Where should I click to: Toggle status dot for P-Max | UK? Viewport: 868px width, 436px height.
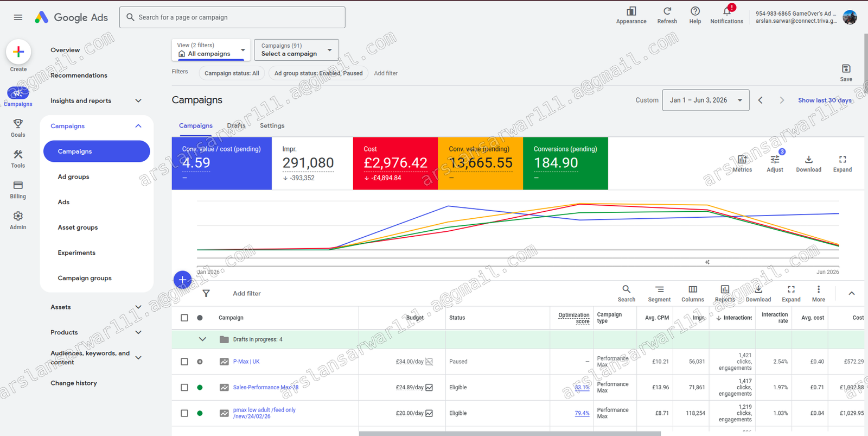[x=200, y=362]
